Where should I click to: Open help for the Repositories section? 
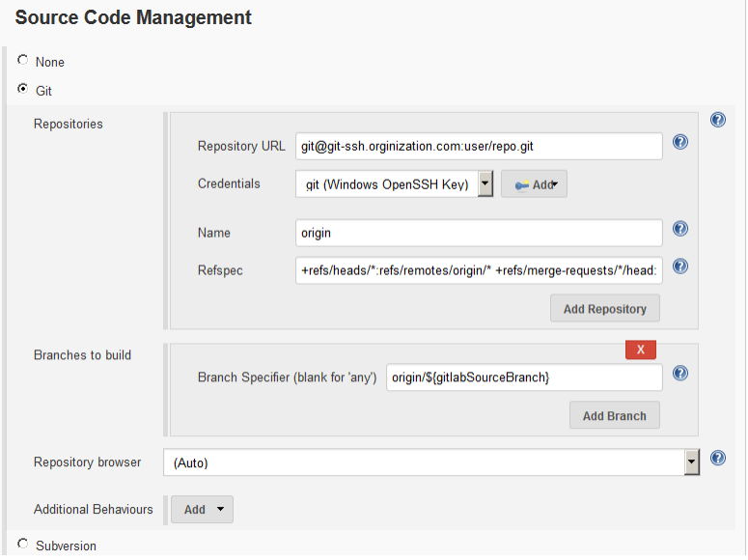tap(717, 120)
